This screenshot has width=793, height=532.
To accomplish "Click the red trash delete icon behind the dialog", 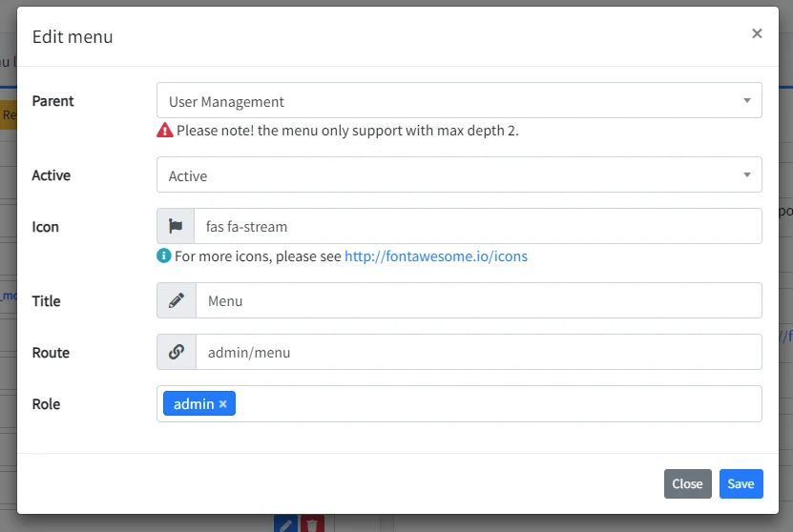I will click(313, 523).
